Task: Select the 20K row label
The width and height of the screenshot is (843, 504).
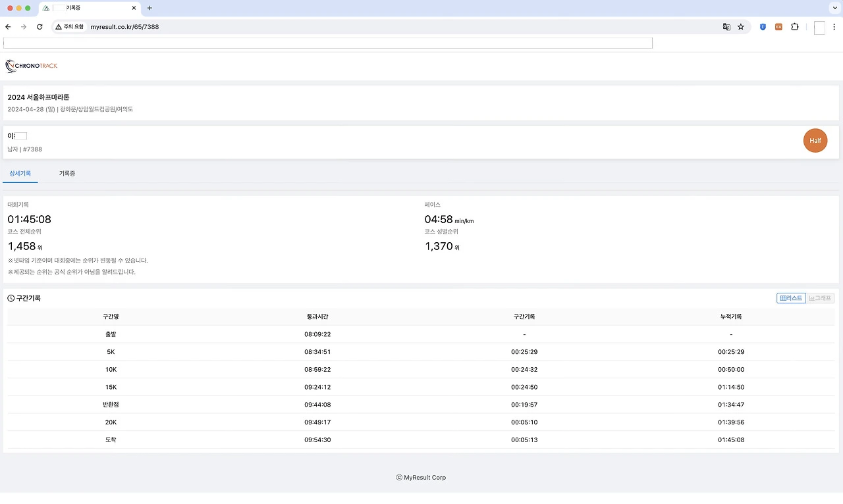Action: coord(111,422)
